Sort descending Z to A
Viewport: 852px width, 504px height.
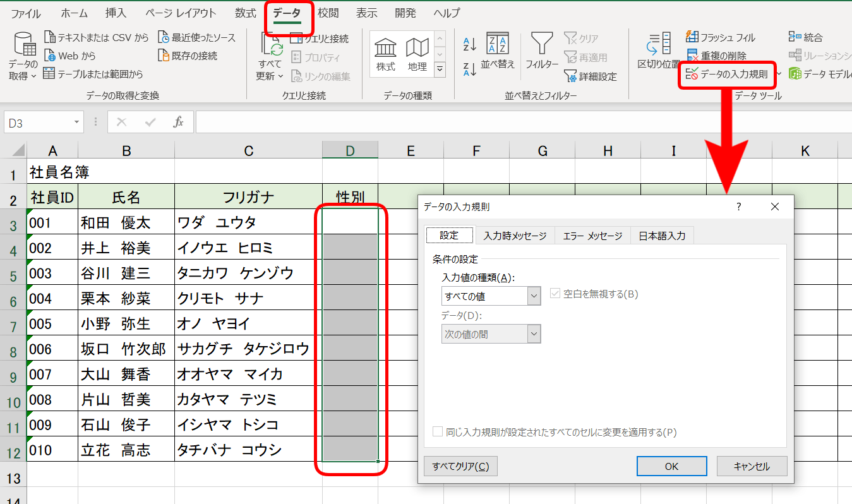pos(470,69)
